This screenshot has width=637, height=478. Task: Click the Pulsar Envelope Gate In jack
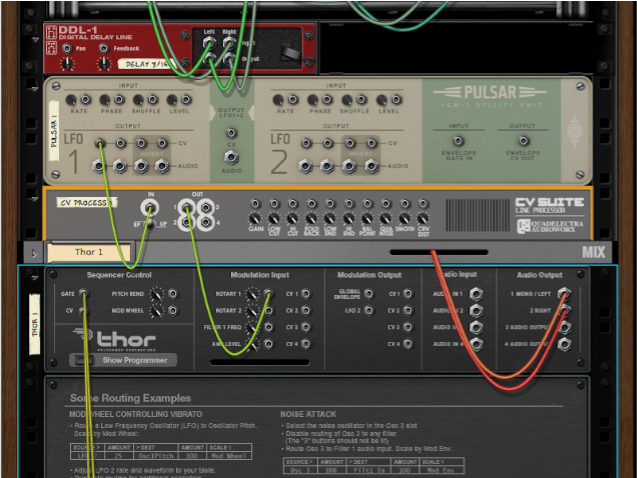(458, 140)
